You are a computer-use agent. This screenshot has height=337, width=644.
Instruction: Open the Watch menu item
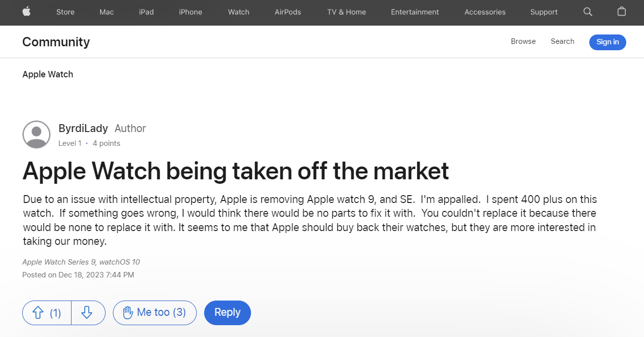click(x=239, y=12)
